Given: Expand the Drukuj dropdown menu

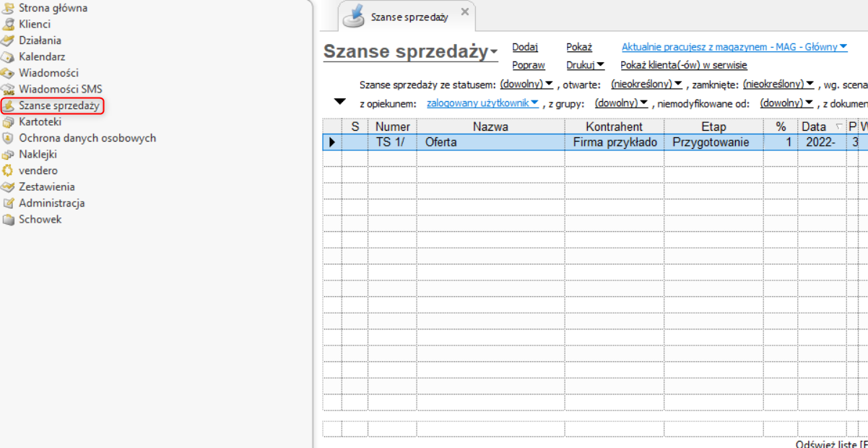Looking at the screenshot, I should (x=586, y=65).
